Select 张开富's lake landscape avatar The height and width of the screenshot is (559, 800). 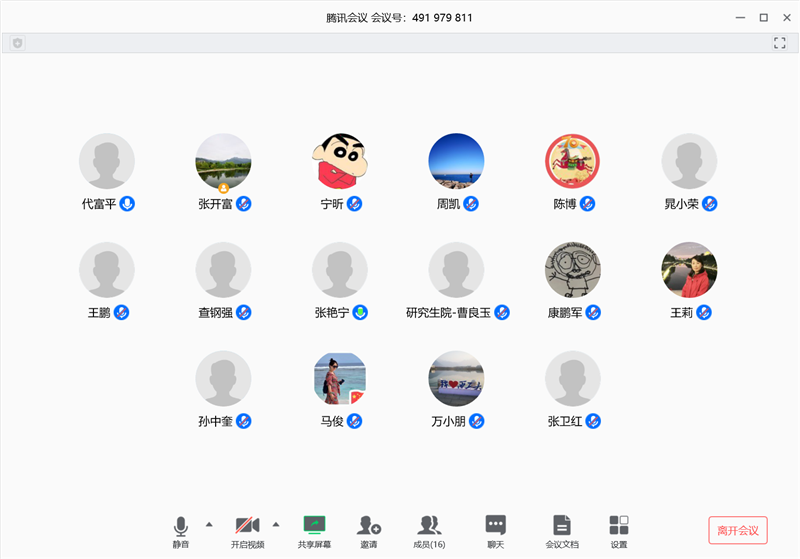click(223, 161)
